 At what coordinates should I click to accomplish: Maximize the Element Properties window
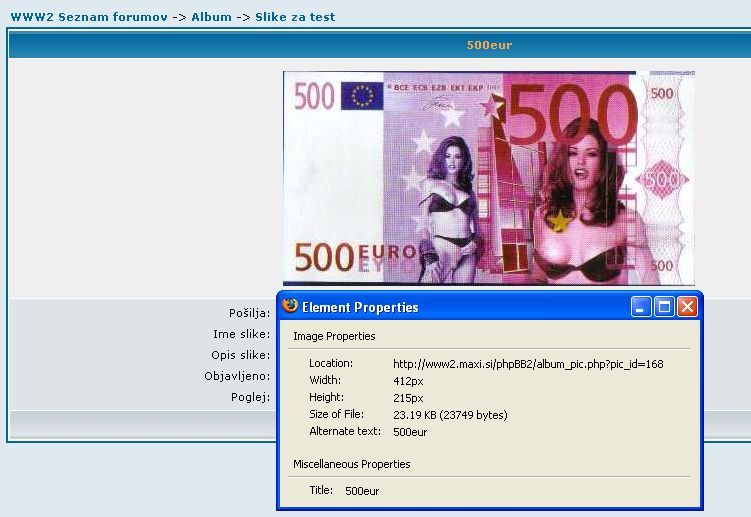(x=664, y=307)
